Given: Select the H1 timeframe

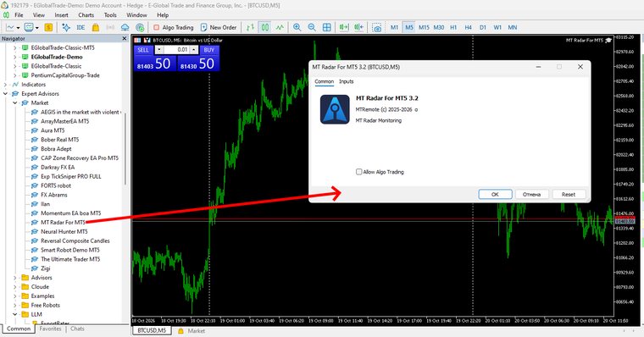Looking at the screenshot, I should (x=453, y=27).
